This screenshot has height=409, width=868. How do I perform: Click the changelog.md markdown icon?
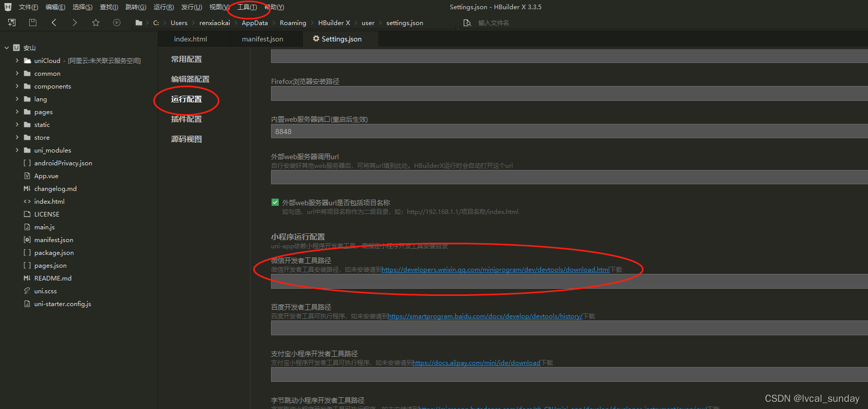pos(27,188)
